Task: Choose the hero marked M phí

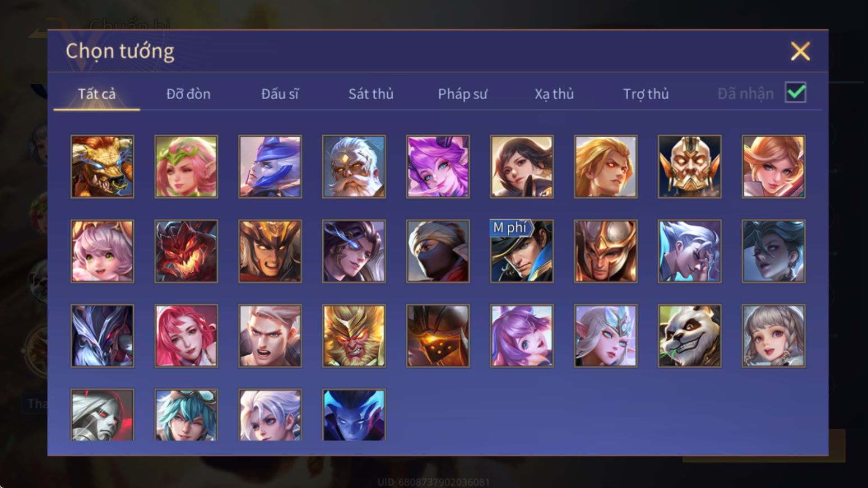Action: coord(522,251)
